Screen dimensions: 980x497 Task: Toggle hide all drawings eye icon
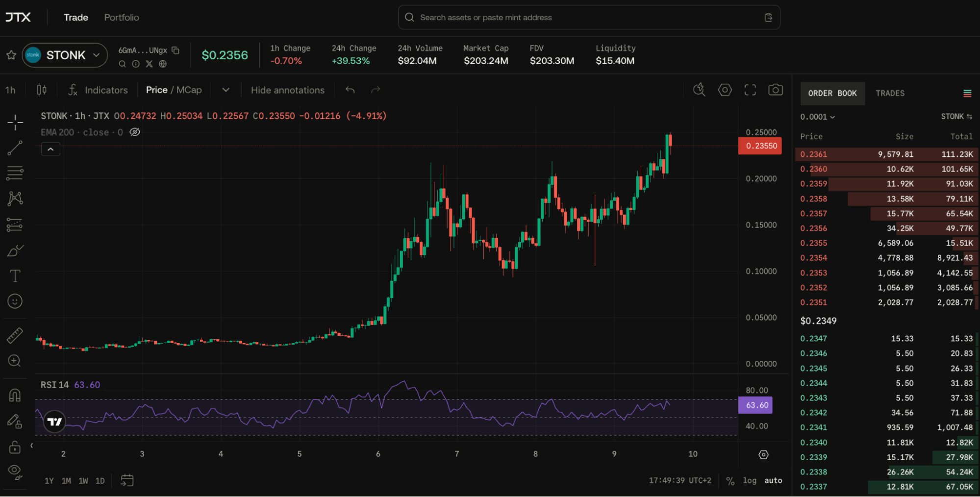[x=15, y=472]
